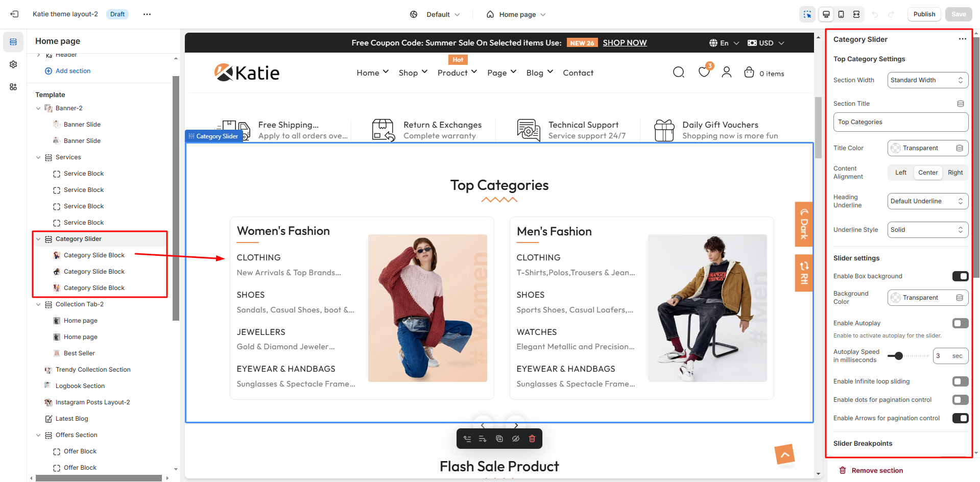Collapse the Category Slider tree section
Screen dimensions: 980x482
(x=38, y=239)
